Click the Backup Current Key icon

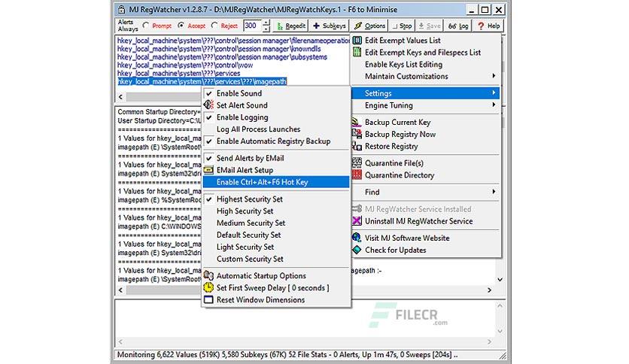point(356,122)
